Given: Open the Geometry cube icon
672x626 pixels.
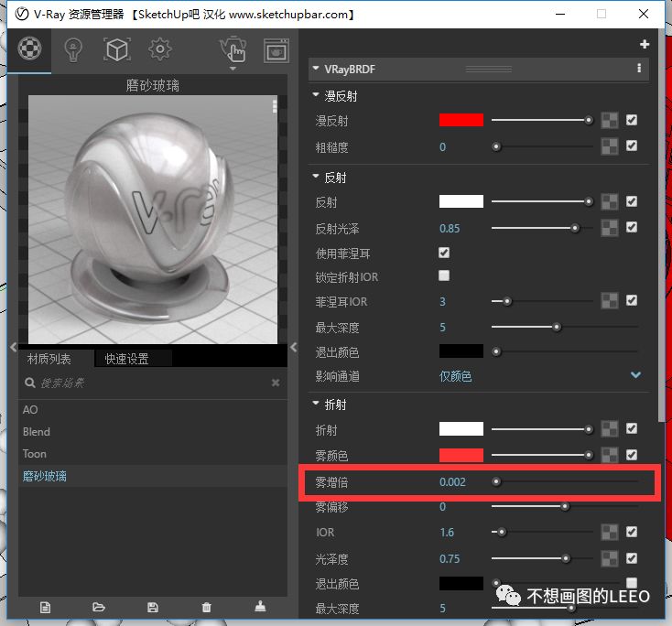Looking at the screenshot, I should (117, 49).
